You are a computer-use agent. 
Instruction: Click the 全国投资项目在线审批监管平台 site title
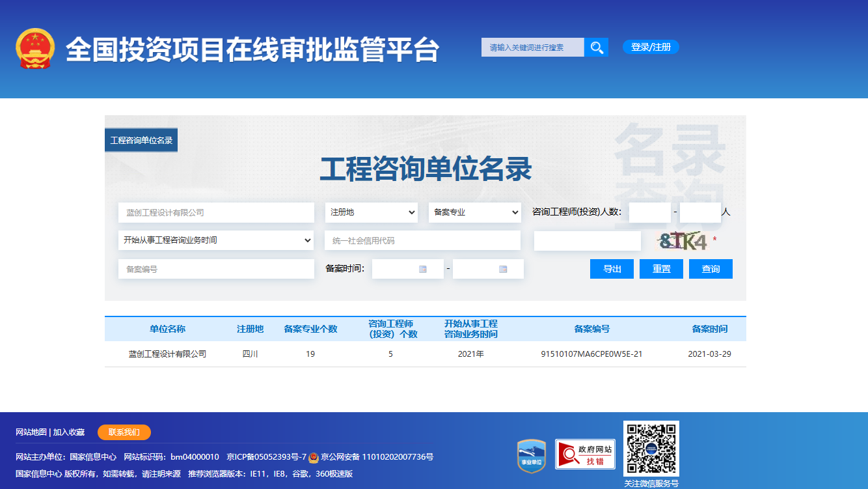click(252, 49)
